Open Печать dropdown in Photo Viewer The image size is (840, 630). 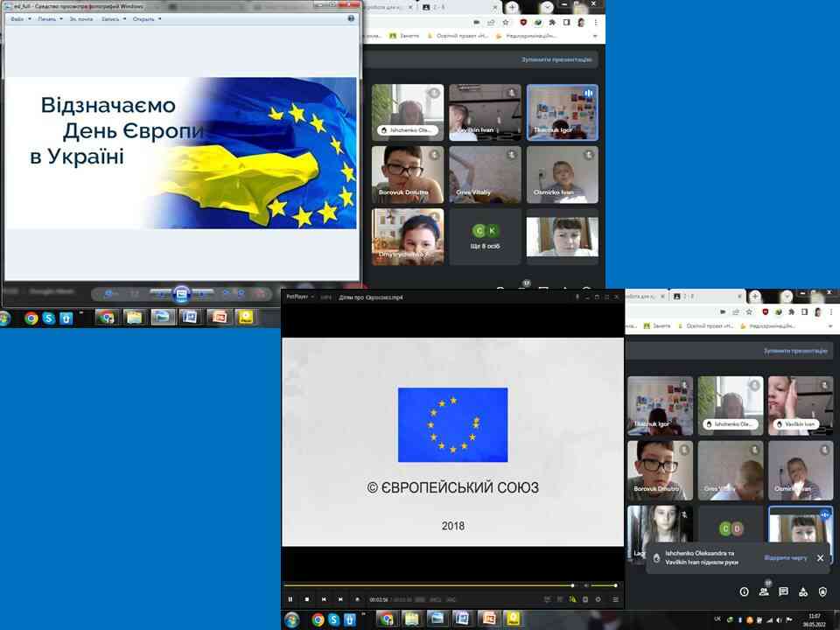click(50, 18)
